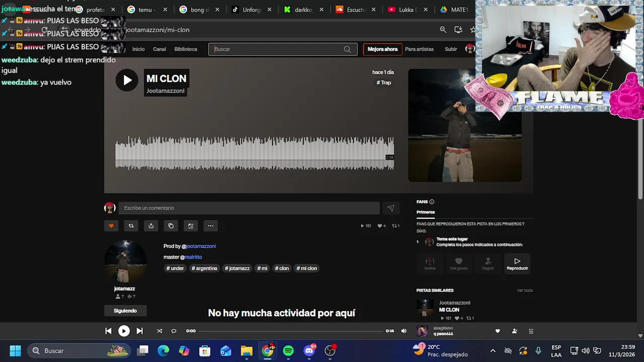Skip to the previous track in the player bar
The image size is (644, 362).
[x=108, y=331]
